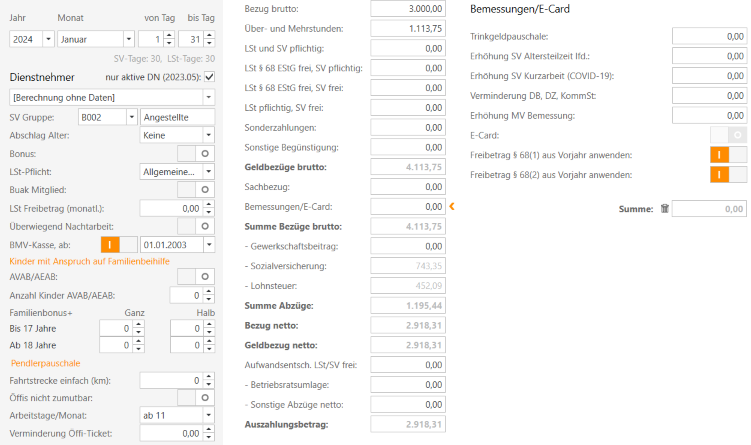751x445 pixels.
Task: Click the Bezug brutto input field
Action: (x=408, y=9)
